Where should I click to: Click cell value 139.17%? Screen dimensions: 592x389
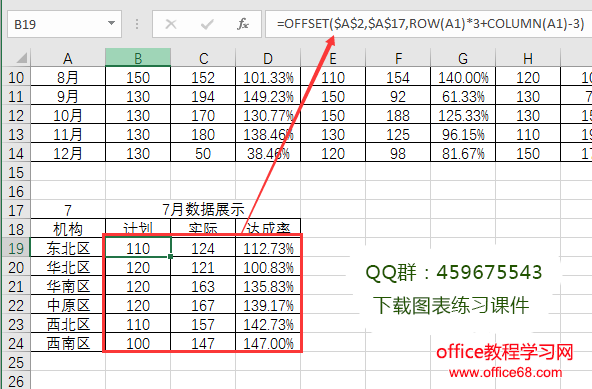pyautogui.click(x=268, y=305)
